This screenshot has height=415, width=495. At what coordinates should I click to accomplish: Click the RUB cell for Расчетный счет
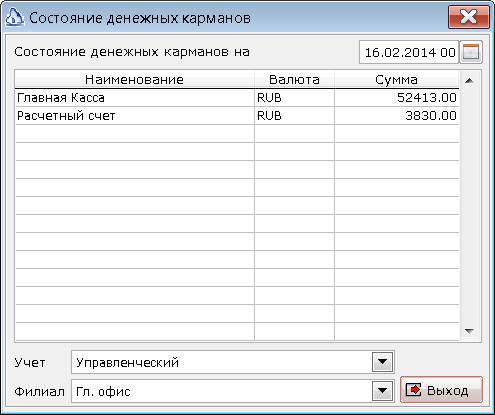coord(294,116)
